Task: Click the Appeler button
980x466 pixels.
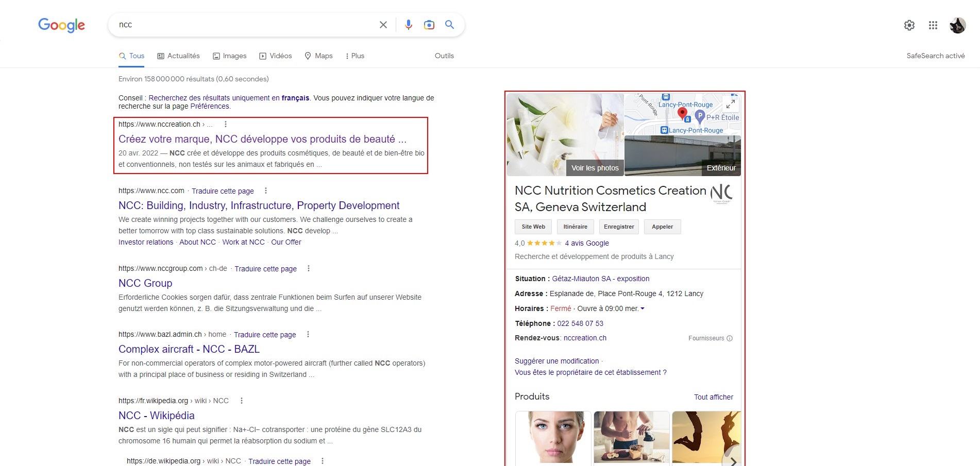Action: click(662, 227)
